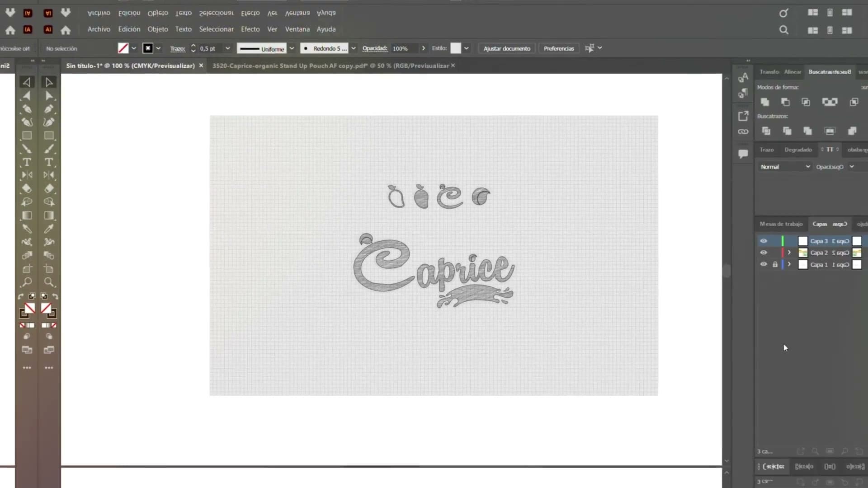Open the upright Efecto menu
868x488 pixels.
[250, 29]
